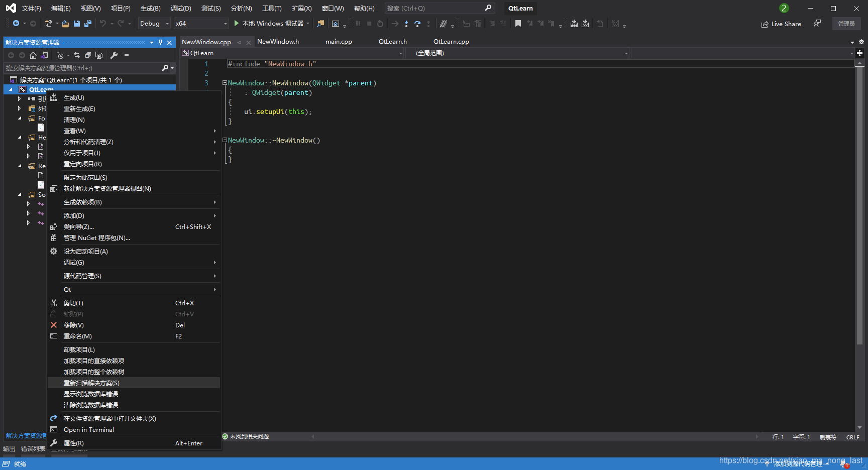
Task: Save the current file with floppy icon
Action: point(77,24)
